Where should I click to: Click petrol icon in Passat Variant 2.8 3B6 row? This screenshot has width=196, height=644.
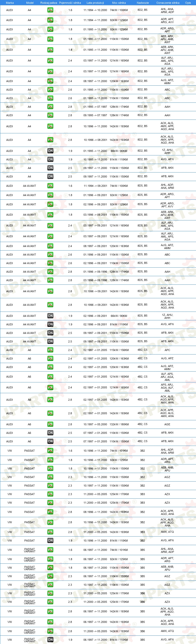click(x=50, y=631)
